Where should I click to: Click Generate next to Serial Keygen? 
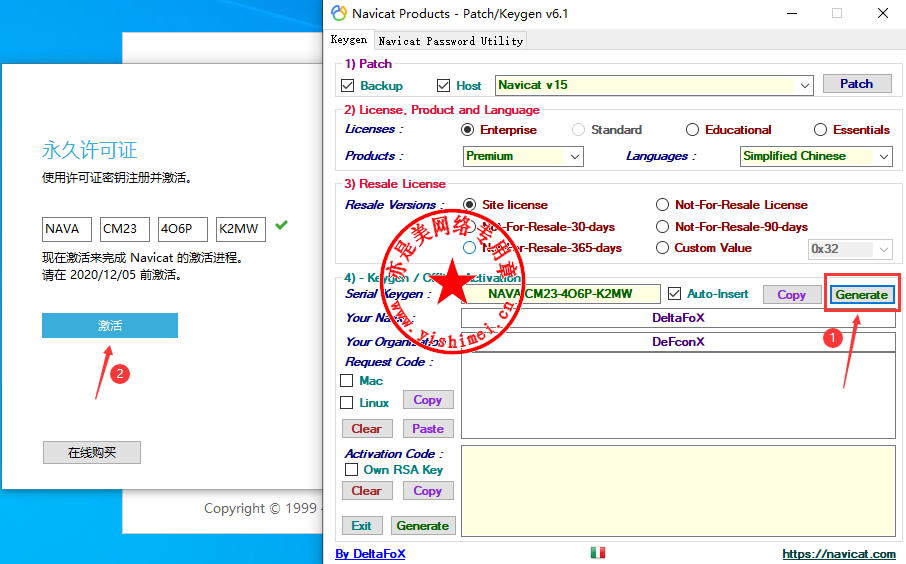coord(862,295)
